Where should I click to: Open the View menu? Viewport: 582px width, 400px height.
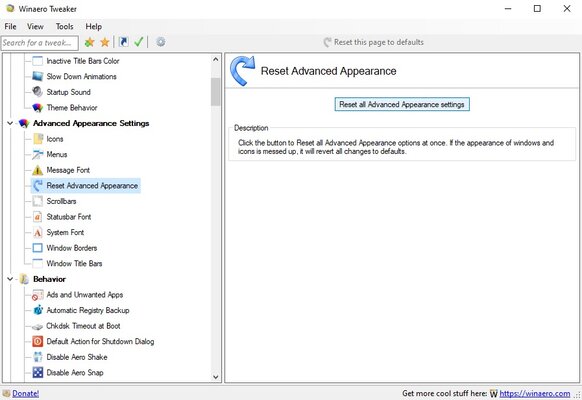[x=35, y=26]
